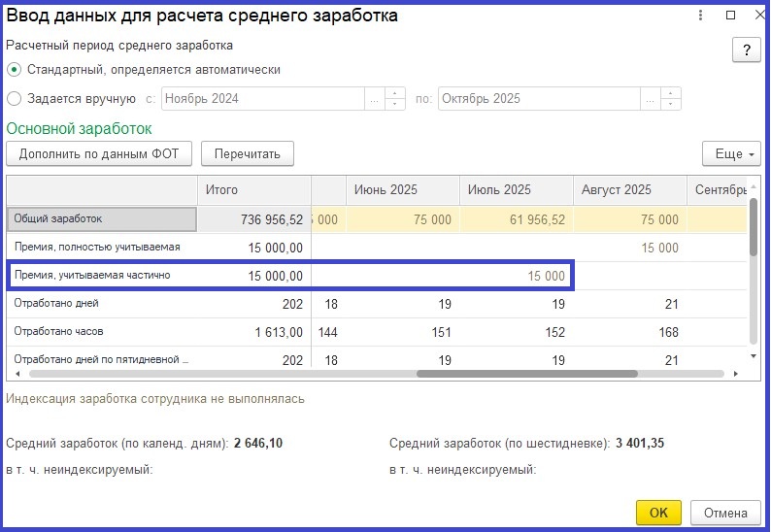Open the help question mark button

(746, 51)
